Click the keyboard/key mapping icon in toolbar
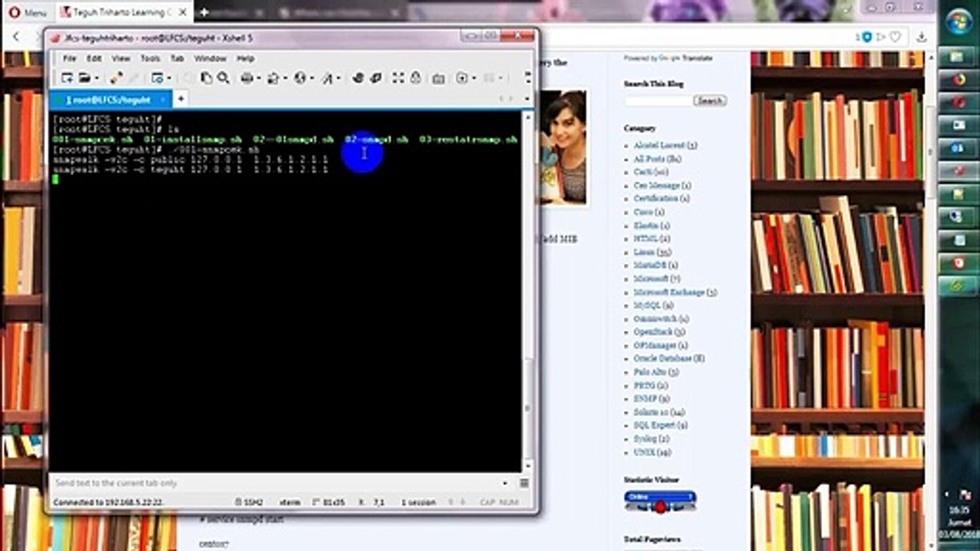Screen dimensions: 980x551 click(x=438, y=79)
